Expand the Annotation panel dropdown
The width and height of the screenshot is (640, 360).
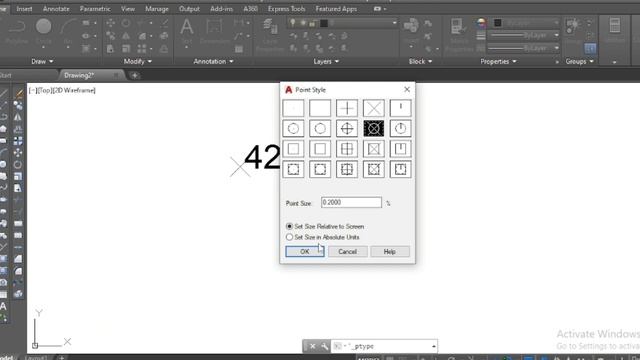pos(213,62)
